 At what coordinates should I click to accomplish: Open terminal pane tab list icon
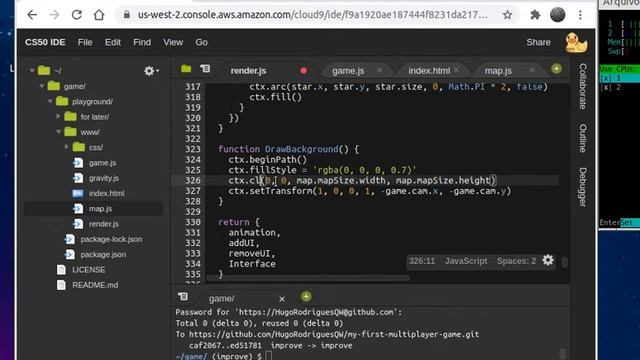(183, 297)
